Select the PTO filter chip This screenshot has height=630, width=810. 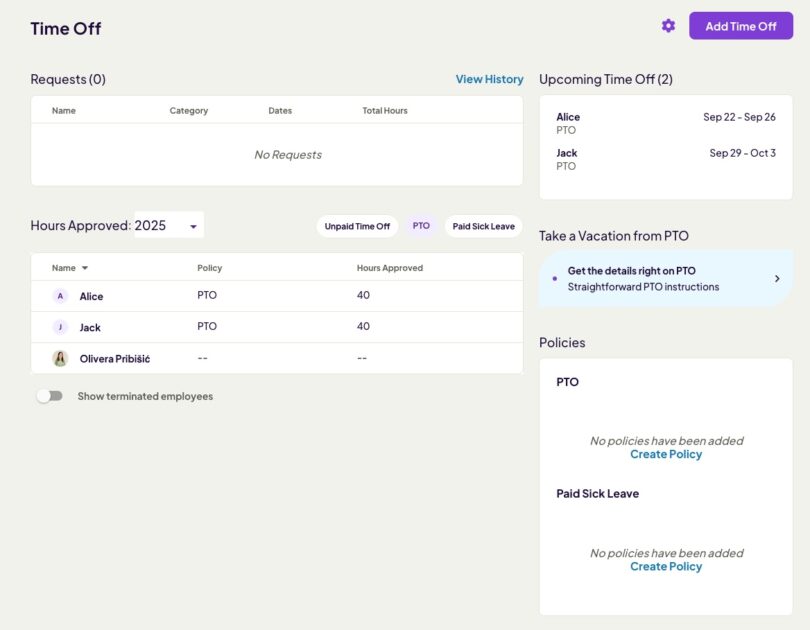(x=421, y=226)
